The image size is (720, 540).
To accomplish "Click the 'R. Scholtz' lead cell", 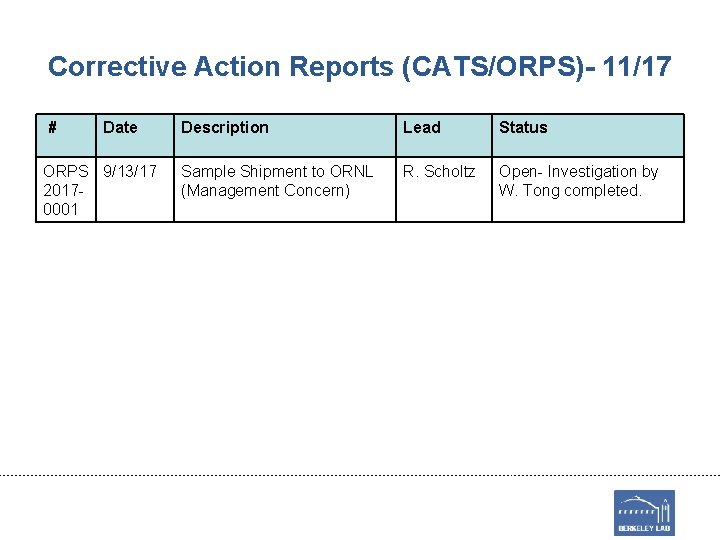I will (x=444, y=190).
